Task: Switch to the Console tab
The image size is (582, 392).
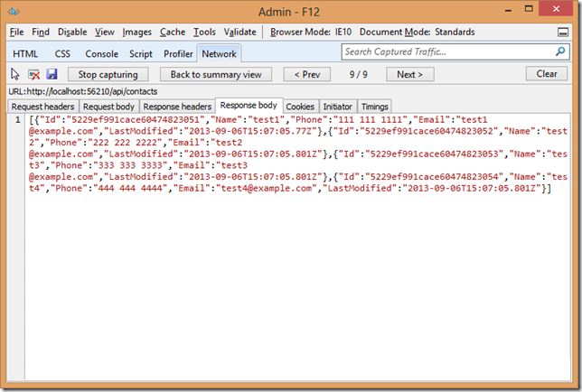Action: 101,54
